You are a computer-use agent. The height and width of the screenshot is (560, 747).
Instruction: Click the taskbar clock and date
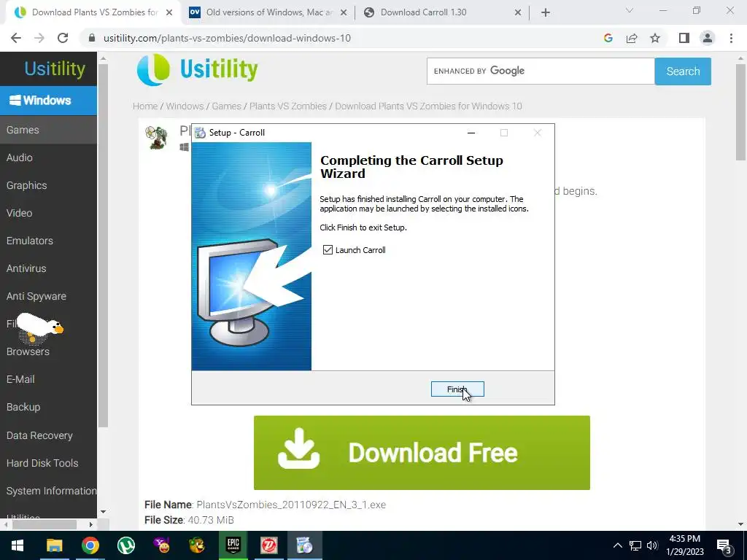[x=684, y=545]
